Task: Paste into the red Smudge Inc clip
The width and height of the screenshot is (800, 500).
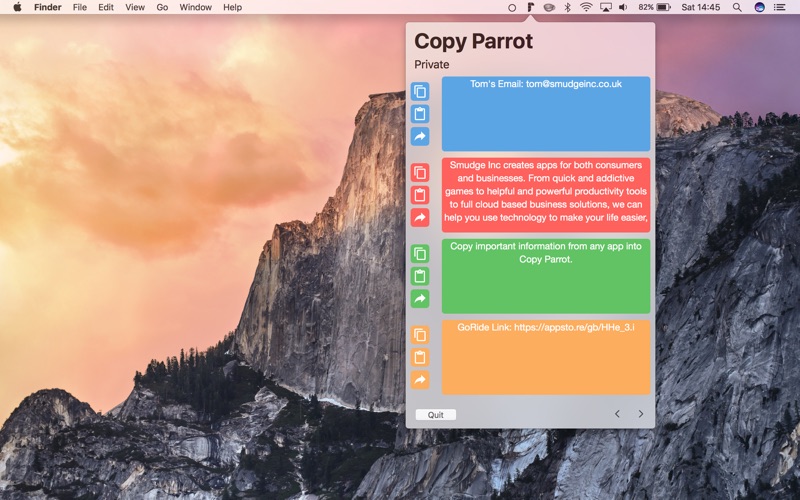Action: tap(420, 195)
